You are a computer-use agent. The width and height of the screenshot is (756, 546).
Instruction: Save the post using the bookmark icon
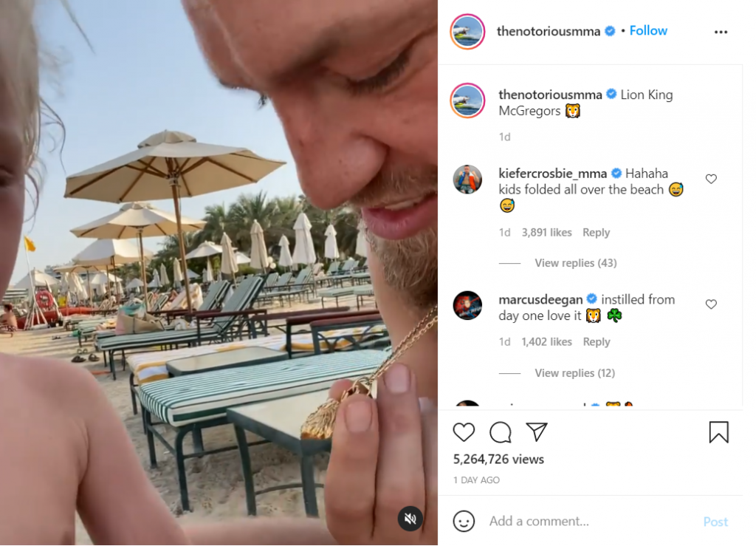tap(717, 433)
